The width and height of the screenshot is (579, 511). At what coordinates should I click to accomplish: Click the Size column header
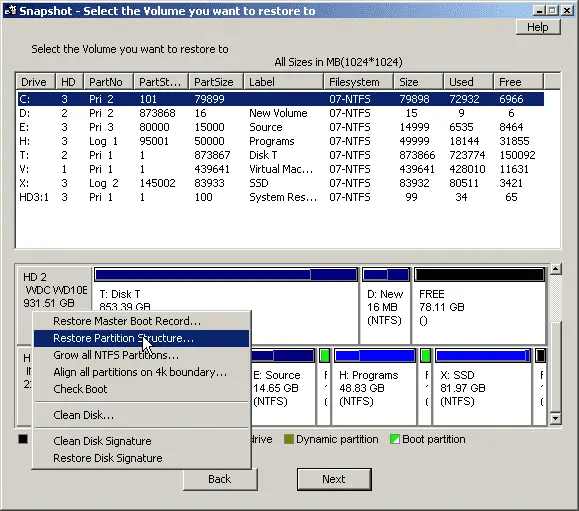(x=418, y=82)
